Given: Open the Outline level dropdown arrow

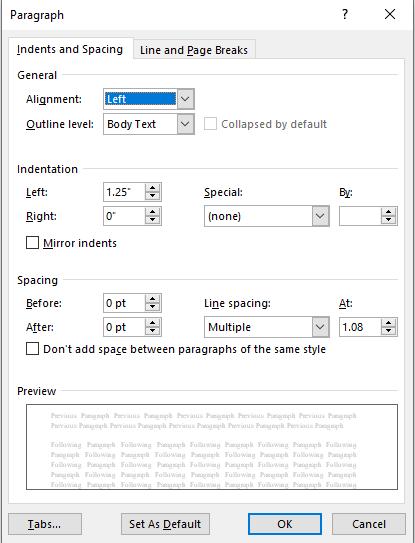Looking at the screenshot, I should [x=186, y=124].
